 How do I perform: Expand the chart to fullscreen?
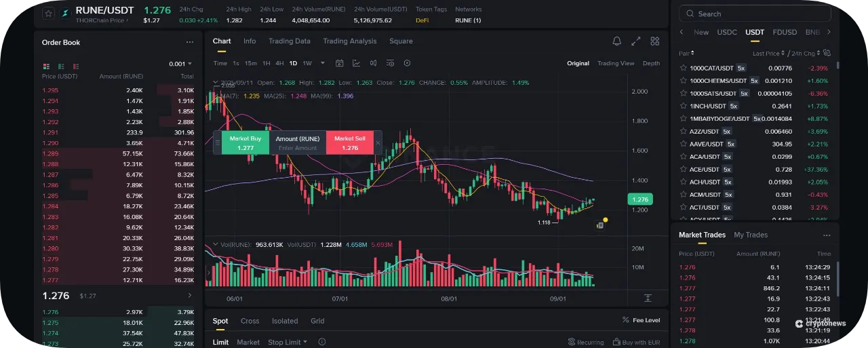pyautogui.click(x=635, y=41)
